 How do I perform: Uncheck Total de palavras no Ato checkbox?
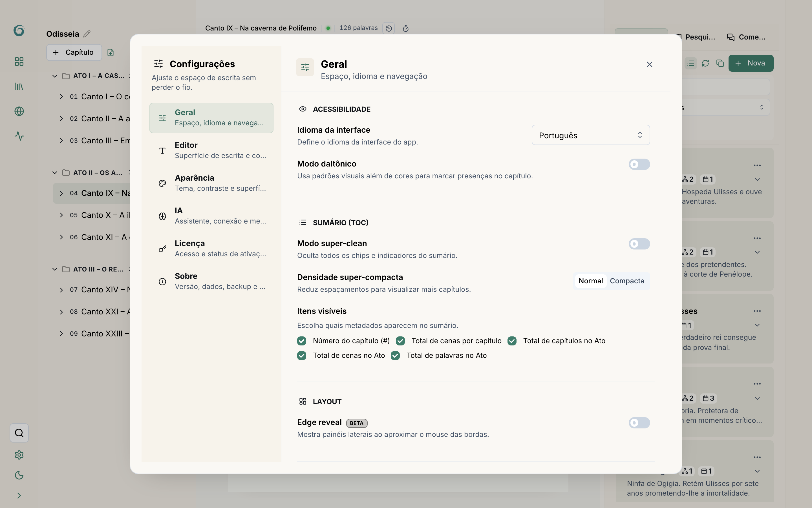395,356
